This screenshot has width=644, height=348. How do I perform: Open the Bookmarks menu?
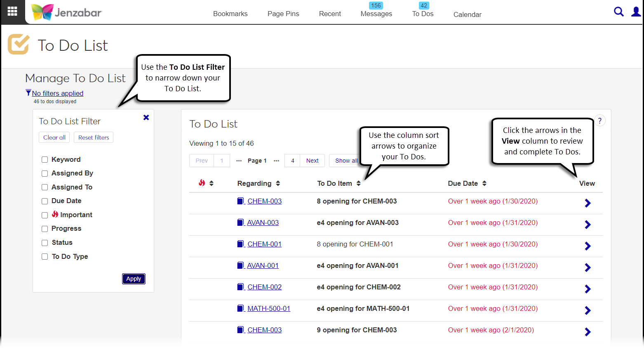230,14
